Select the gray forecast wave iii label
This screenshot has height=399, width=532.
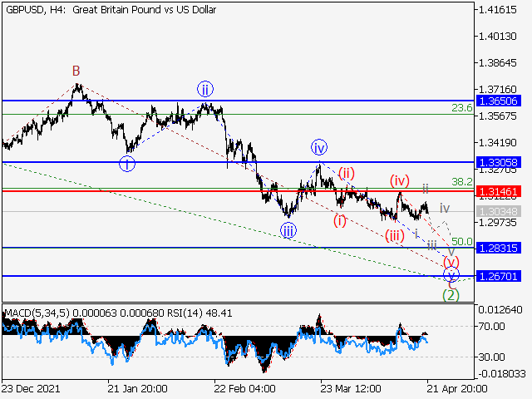[x=431, y=245]
